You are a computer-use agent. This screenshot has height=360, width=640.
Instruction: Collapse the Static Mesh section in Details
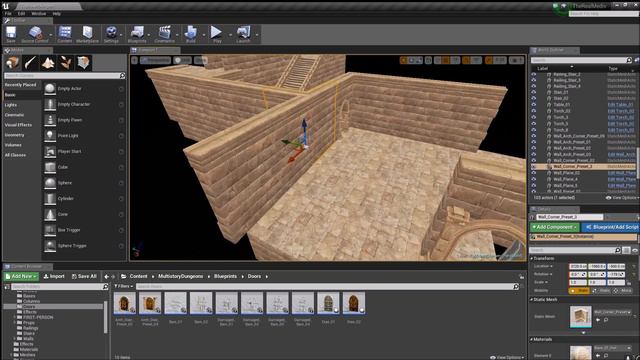click(532, 300)
